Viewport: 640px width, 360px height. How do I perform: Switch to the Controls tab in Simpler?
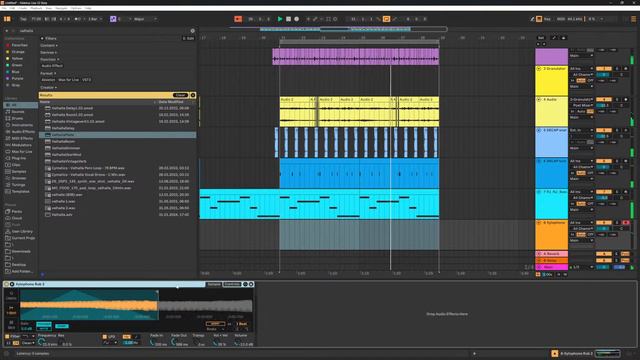coord(232,284)
